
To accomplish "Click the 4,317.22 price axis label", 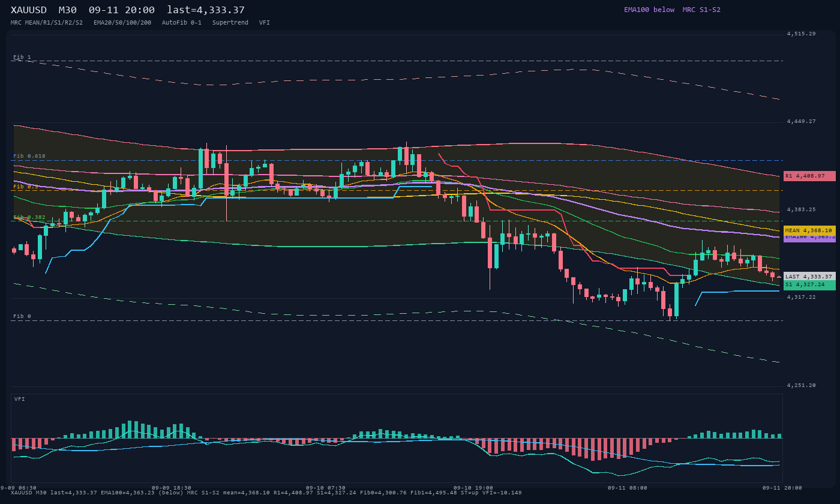I will click(x=802, y=298).
